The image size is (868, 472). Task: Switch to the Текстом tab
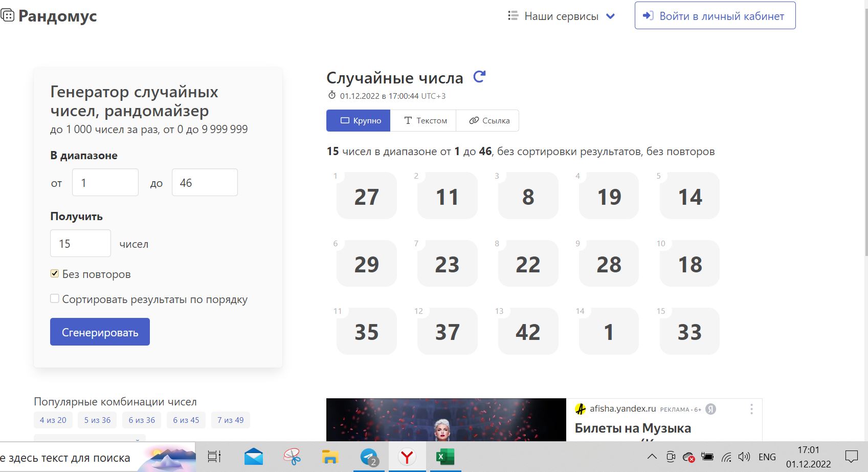coord(425,121)
